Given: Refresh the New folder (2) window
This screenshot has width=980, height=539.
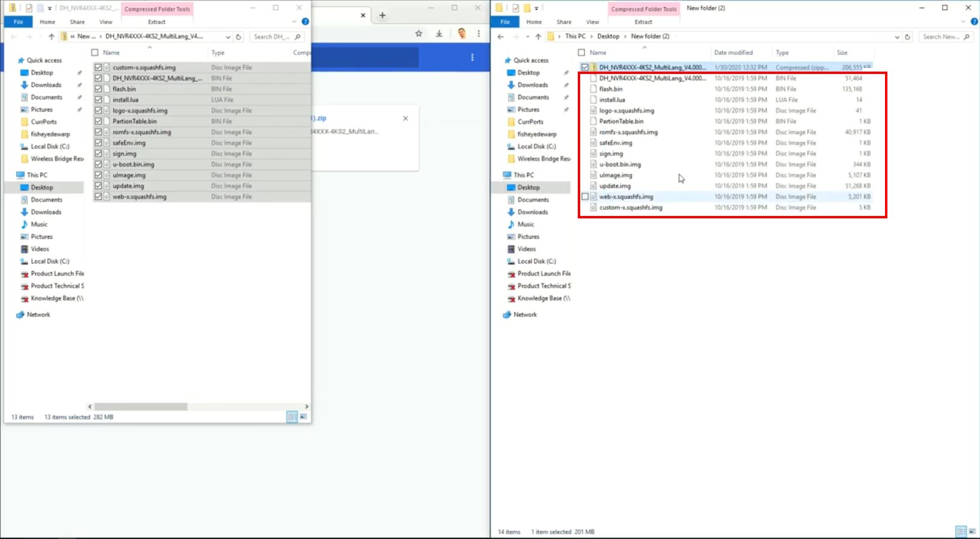Looking at the screenshot, I should (x=907, y=37).
